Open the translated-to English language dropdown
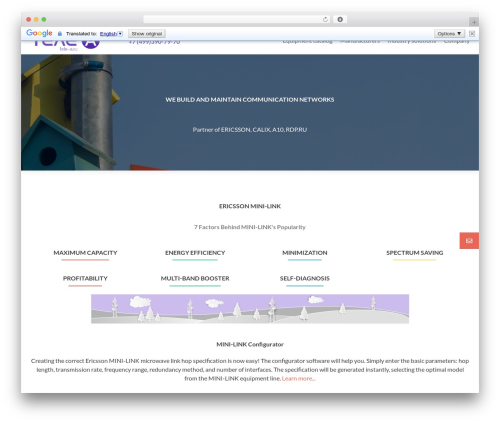Image resolution: width=500 pixels, height=423 pixels. 111,34
